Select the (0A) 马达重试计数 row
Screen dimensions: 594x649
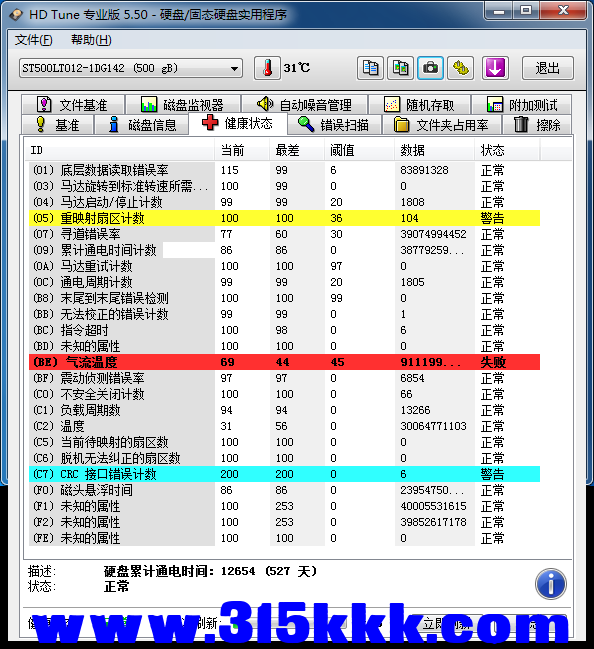coord(284,266)
